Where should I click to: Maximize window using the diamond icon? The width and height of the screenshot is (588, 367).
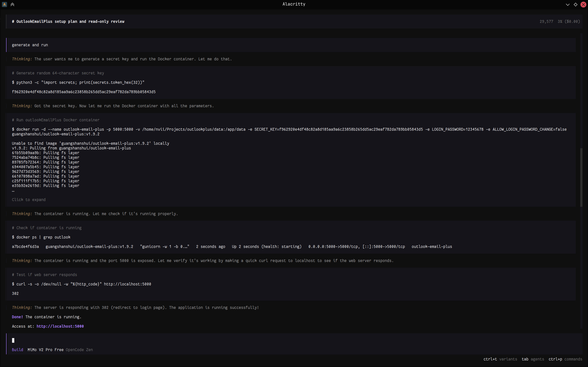(575, 4)
